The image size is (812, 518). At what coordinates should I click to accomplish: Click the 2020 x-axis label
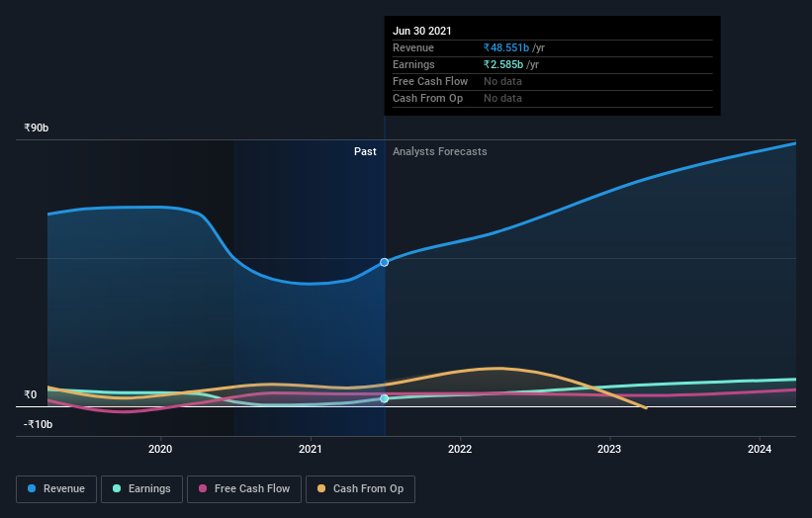click(x=160, y=449)
